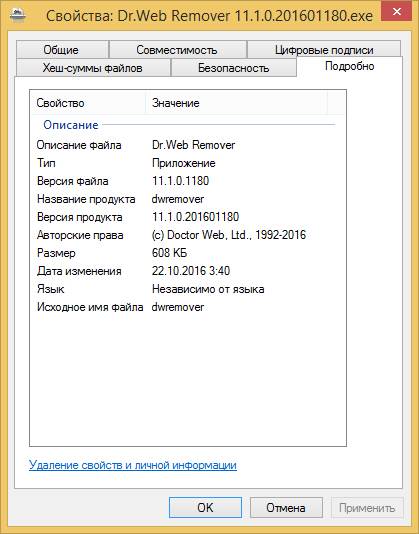The height and width of the screenshot is (534, 419).
Task: Select the Версия продукта row
Action: coord(188,217)
